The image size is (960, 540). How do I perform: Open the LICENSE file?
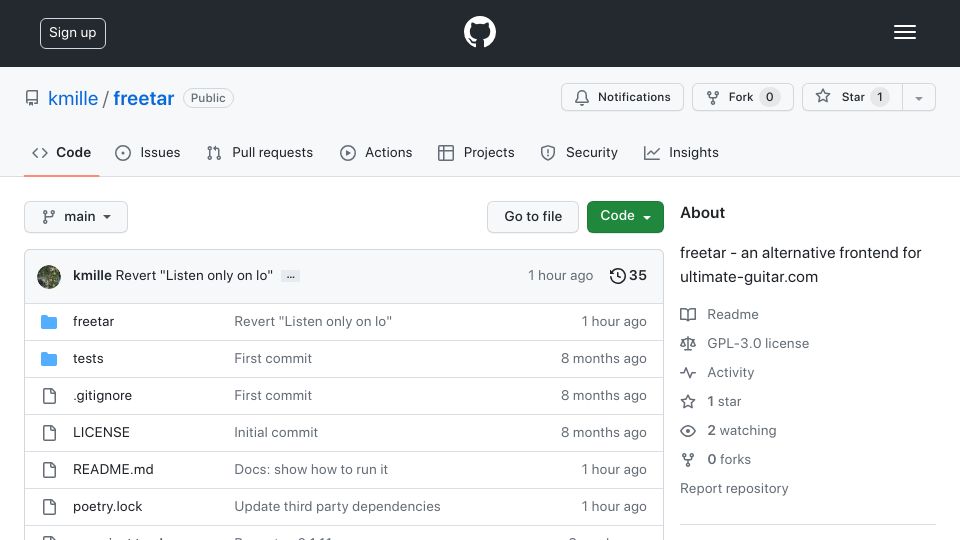101,432
